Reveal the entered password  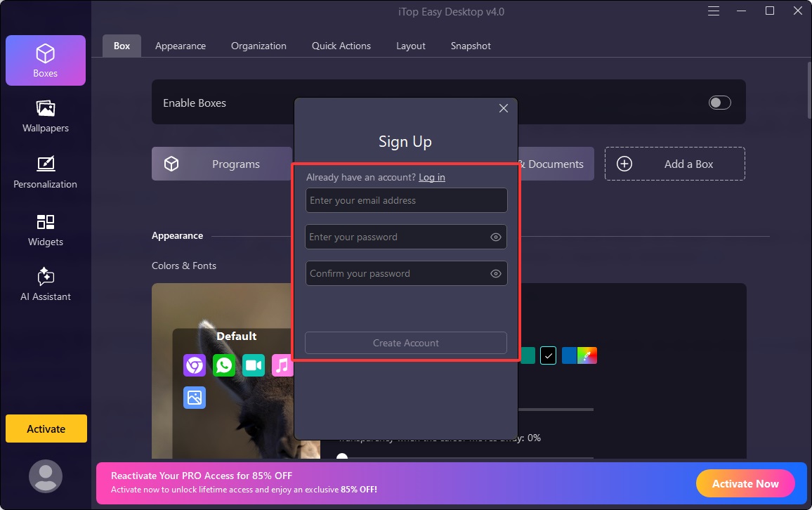(495, 237)
